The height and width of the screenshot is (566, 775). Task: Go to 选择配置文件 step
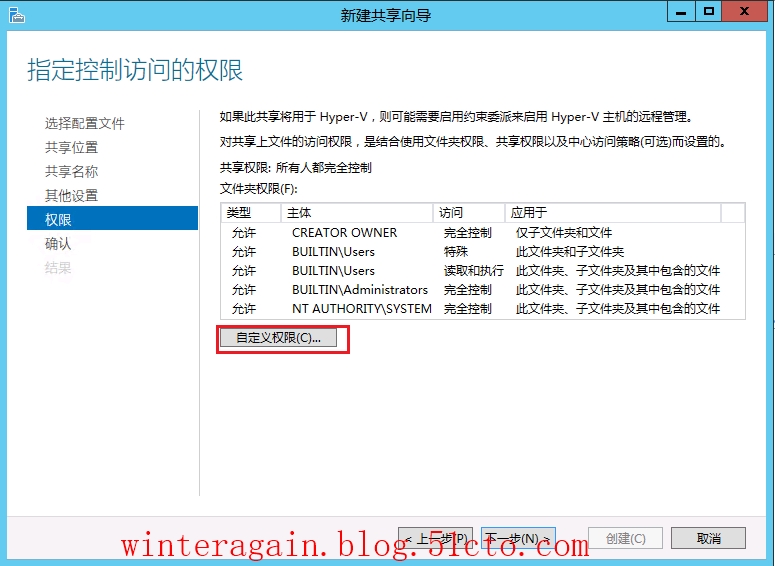(85, 123)
